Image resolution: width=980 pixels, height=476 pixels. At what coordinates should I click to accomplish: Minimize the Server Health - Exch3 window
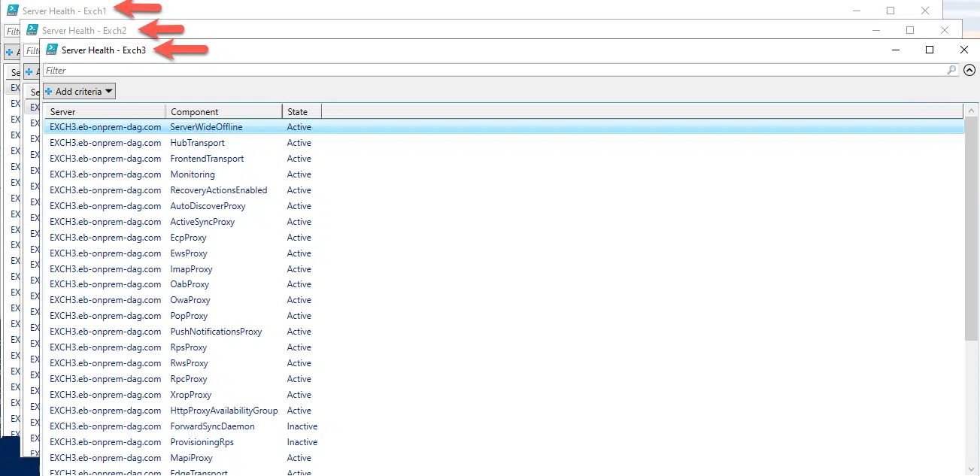[895, 50]
